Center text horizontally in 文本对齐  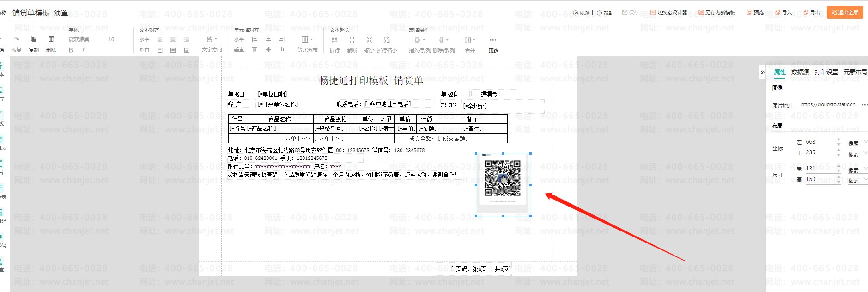coord(173,39)
